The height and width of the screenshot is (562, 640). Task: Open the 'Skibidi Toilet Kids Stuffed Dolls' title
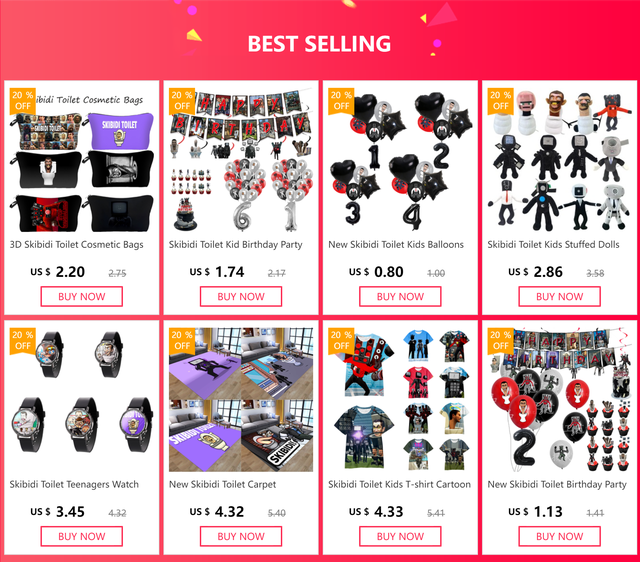(553, 244)
